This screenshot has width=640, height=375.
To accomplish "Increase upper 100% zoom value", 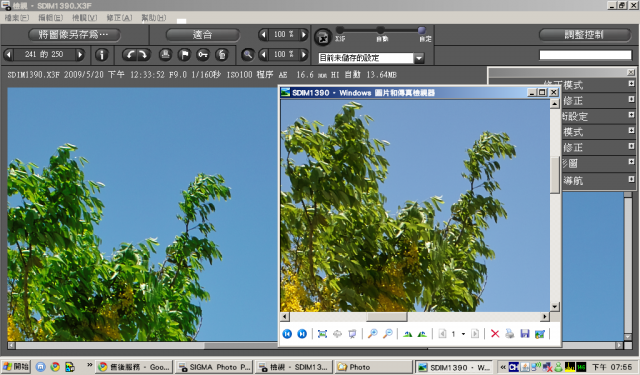I will 304,35.
